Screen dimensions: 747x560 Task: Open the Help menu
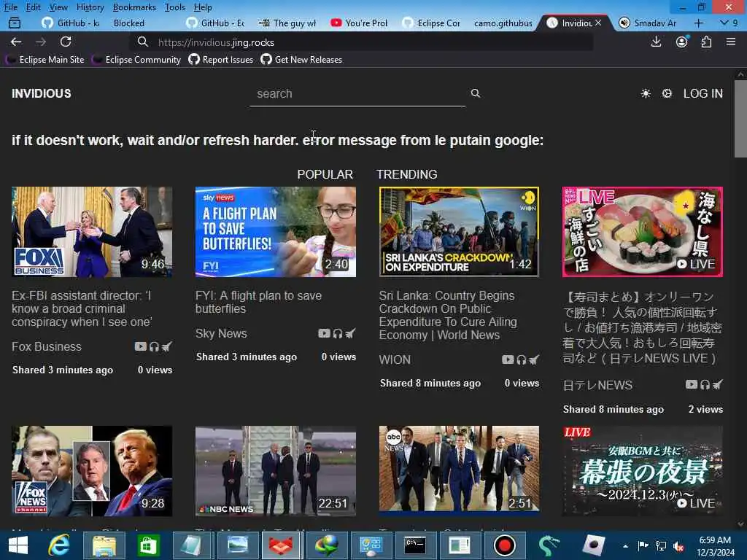pos(203,7)
